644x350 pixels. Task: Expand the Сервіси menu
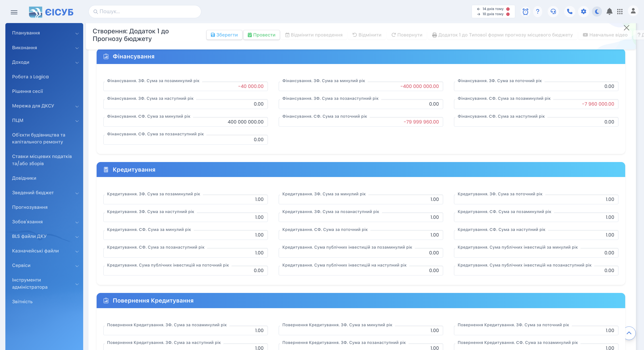point(44,265)
